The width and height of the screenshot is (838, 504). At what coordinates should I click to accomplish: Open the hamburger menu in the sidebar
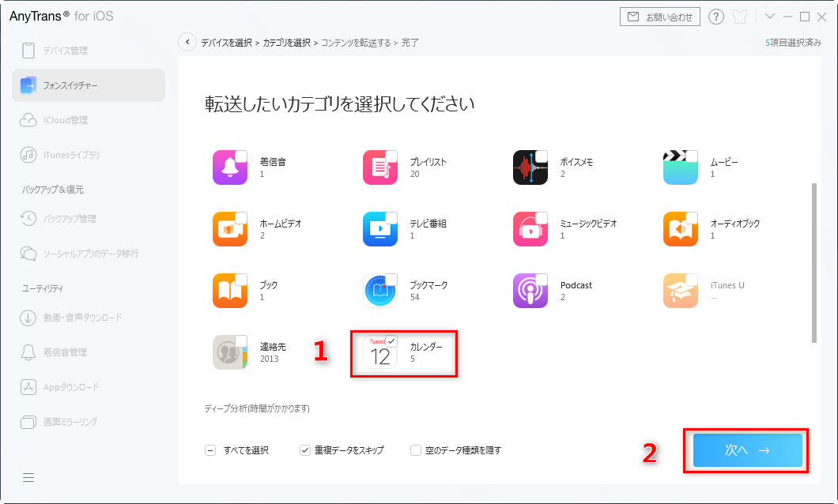coord(28,477)
